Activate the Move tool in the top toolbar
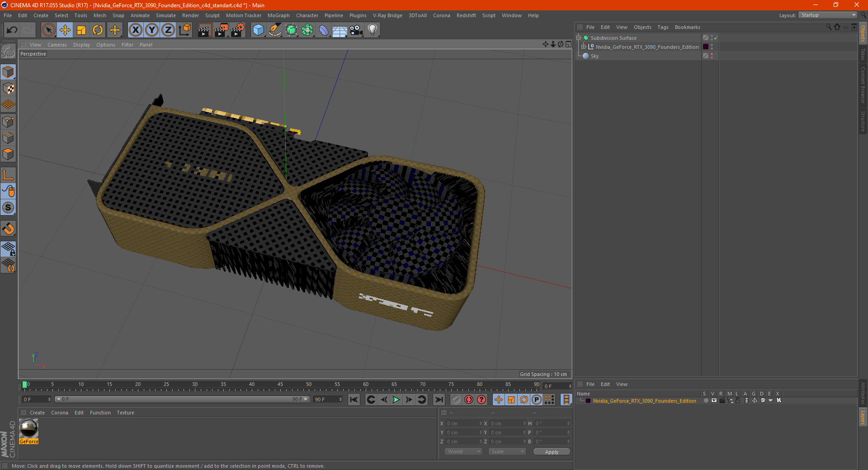The image size is (868, 470). 65,30
